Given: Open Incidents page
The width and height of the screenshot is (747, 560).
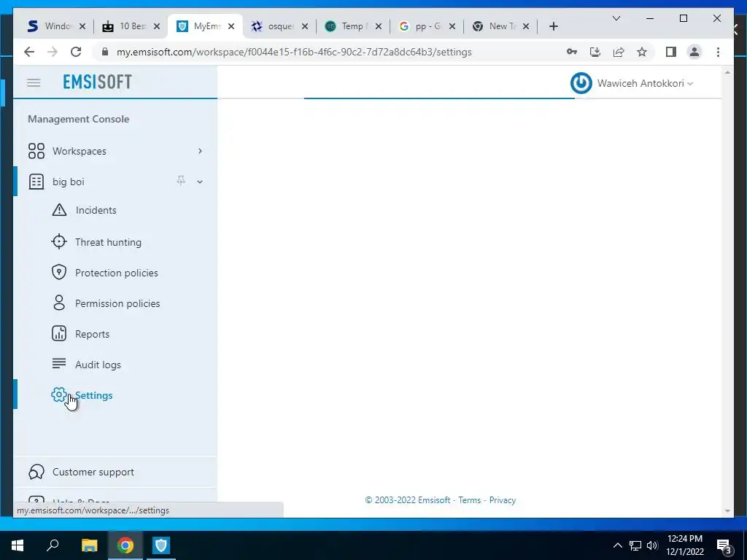Looking at the screenshot, I should 96,210.
